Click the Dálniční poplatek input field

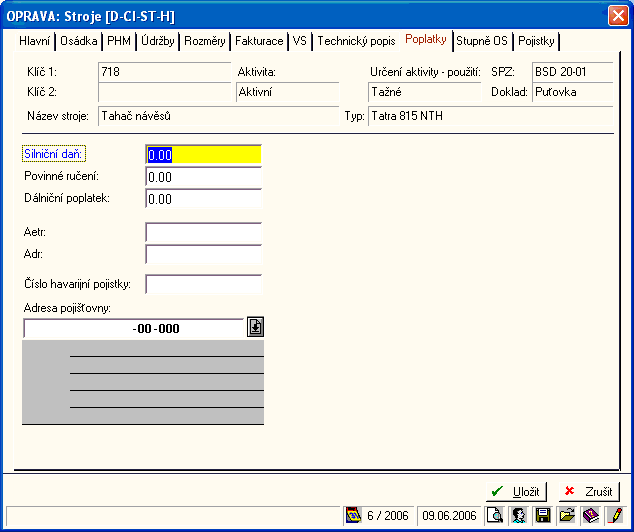(203, 199)
